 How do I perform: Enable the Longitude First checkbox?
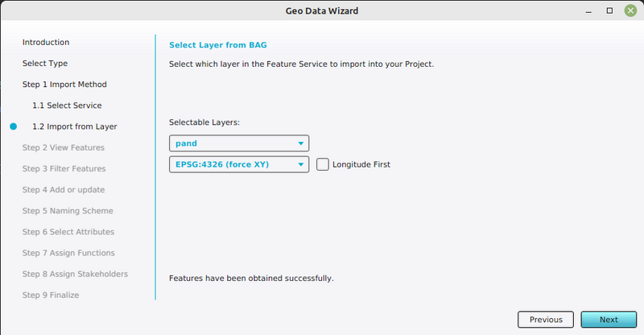pyautogui.click(x=323, y=164)
